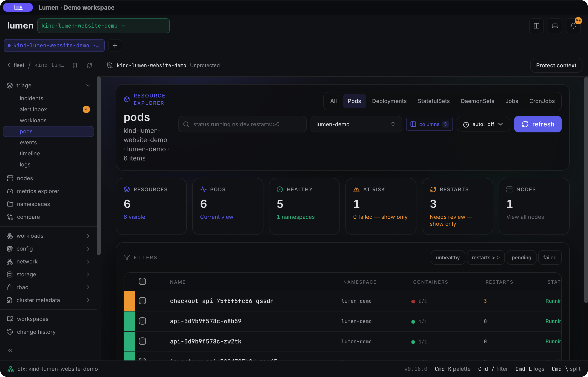Click the unprotected shield icon
This screenshot has width=588, height=377.
pos(110,65)
